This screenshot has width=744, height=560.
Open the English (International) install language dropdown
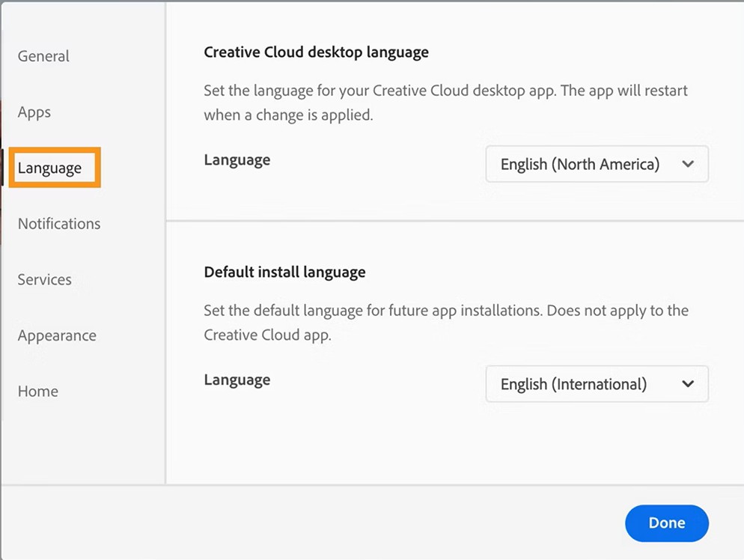pyautogui.click(x=573, y=384)
